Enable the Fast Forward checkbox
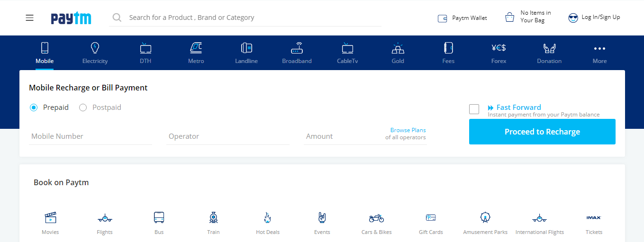This screenshot has width=644, height=242. [x=474, y=109]
